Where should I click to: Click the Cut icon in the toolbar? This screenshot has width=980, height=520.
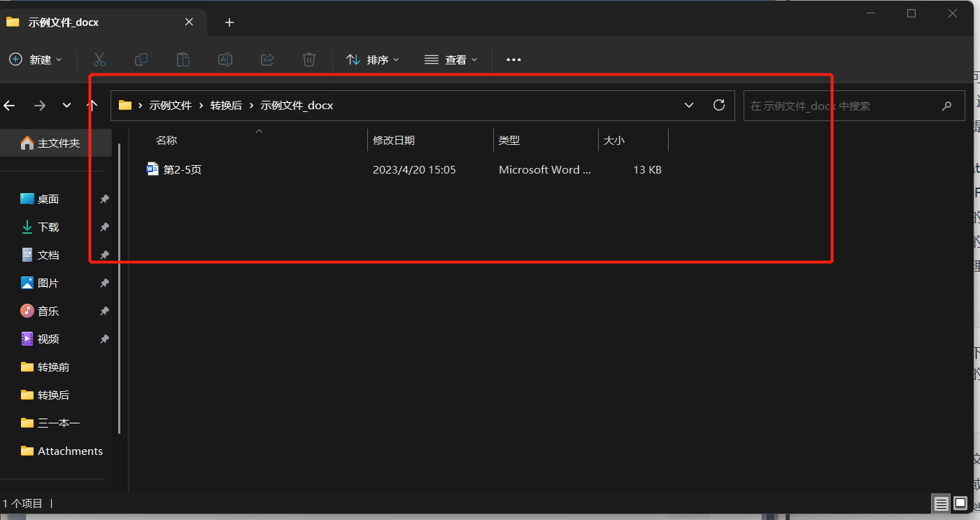click(x=99, y=59)
